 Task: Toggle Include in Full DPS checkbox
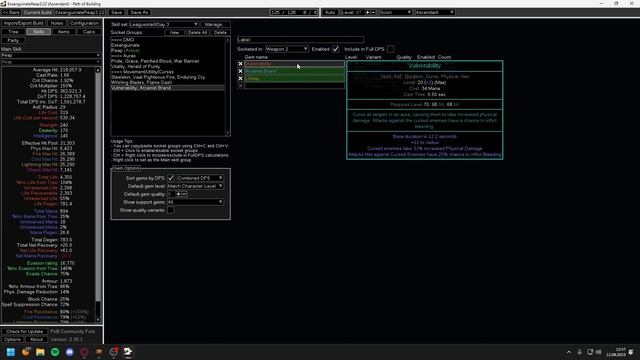pos(390,49)
